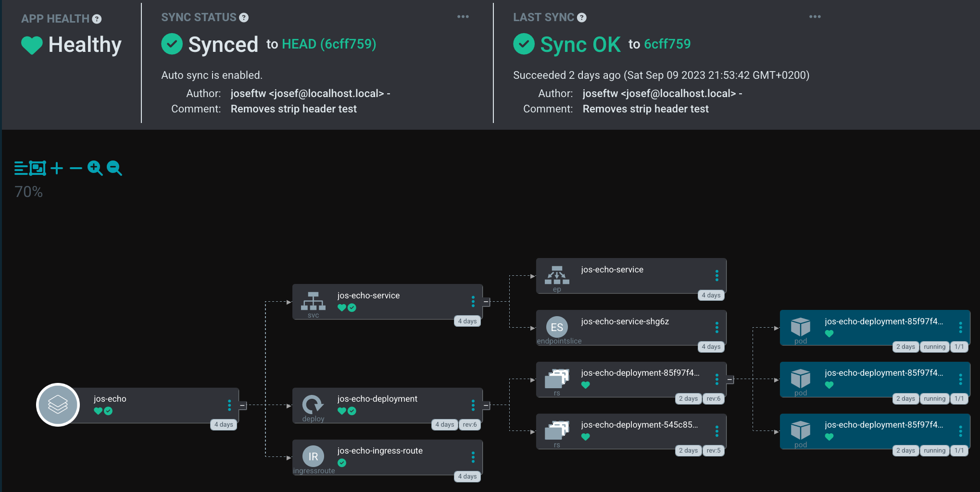Click the running tag on top pod
This screenshot has width=980, height=492.
pyautogui.click(x=934, y=346)
